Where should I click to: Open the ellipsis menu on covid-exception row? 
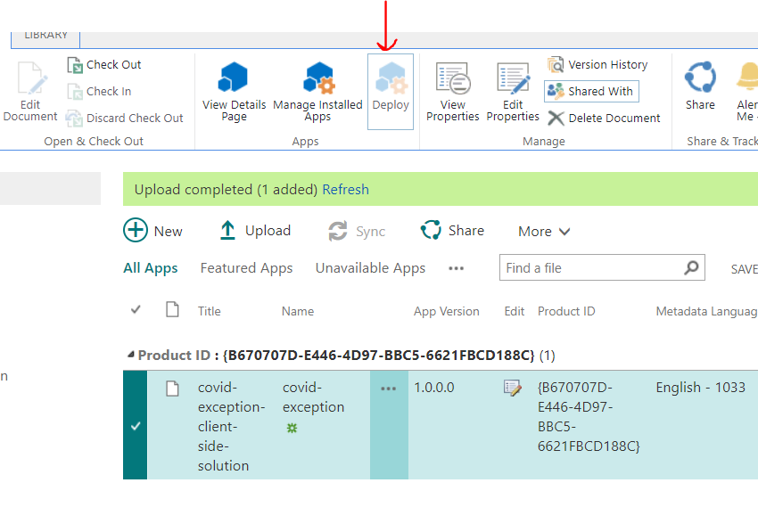(x=388, y=388)
